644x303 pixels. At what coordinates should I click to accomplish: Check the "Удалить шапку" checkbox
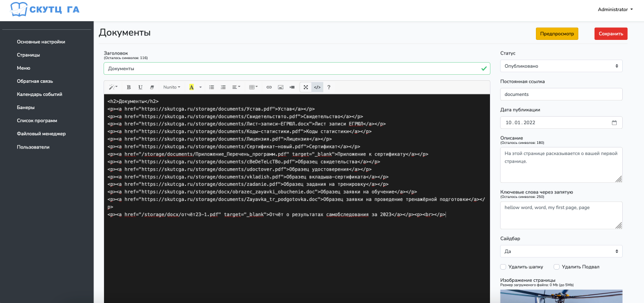click(x=503, y=267)
